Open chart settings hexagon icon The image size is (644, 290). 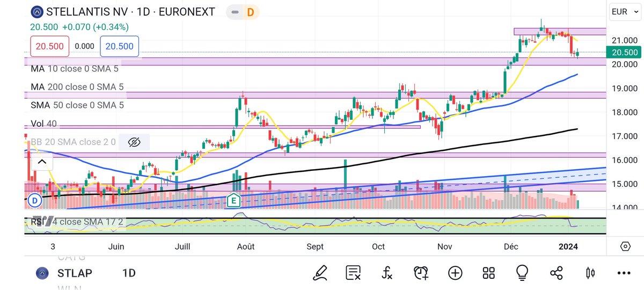[625, 247]
